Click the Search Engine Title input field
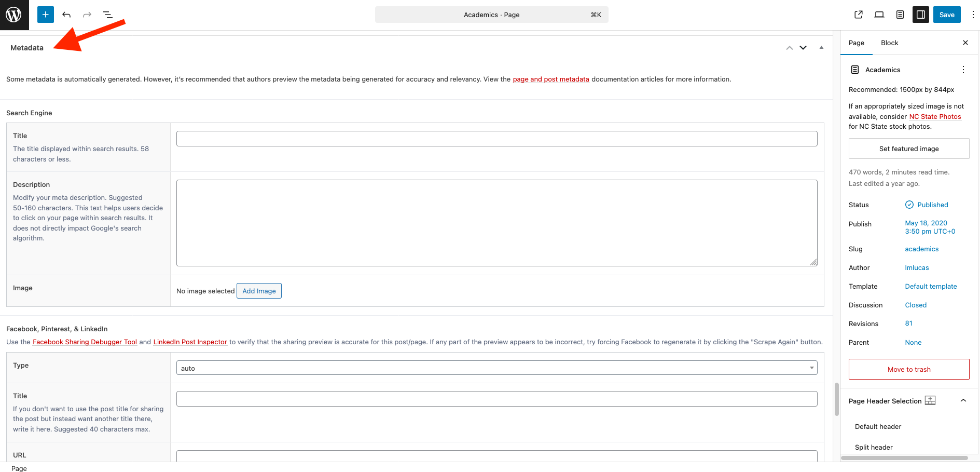980x472 pixels. coord(496,139)
